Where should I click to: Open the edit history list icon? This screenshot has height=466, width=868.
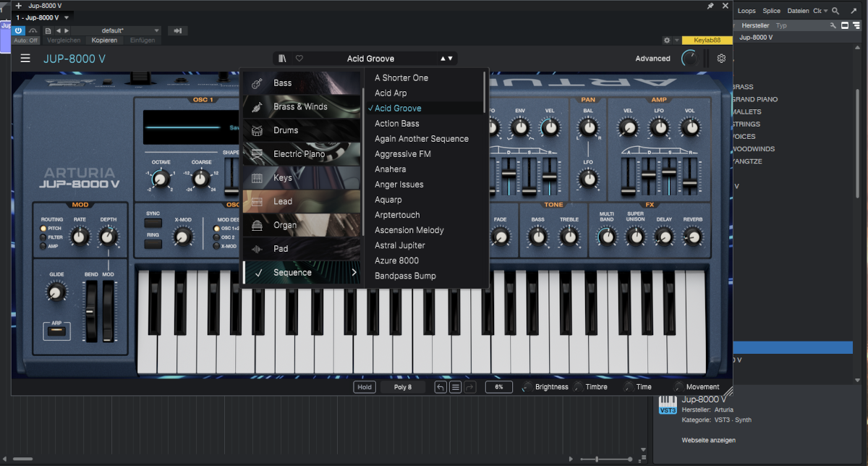[455, 387]
